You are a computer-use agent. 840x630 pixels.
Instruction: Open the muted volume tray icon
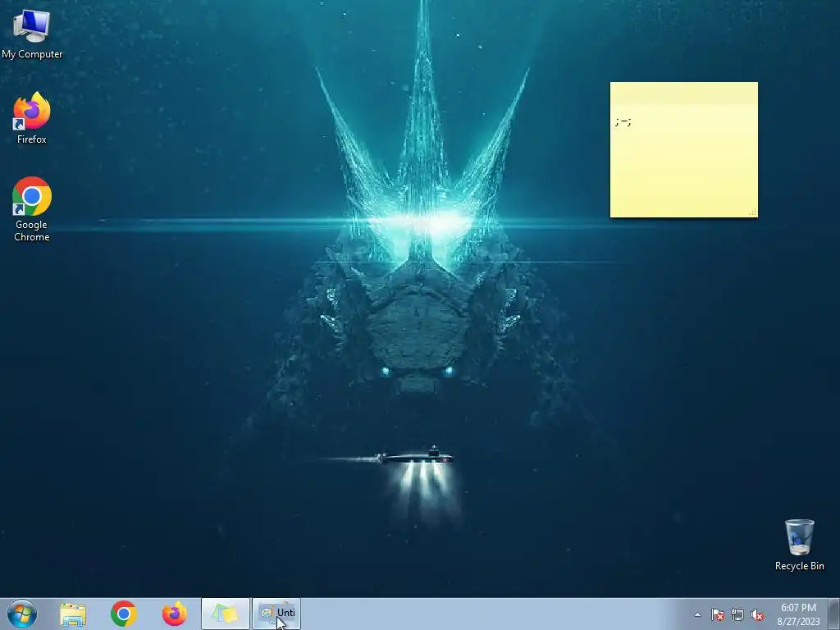(757, 614)
